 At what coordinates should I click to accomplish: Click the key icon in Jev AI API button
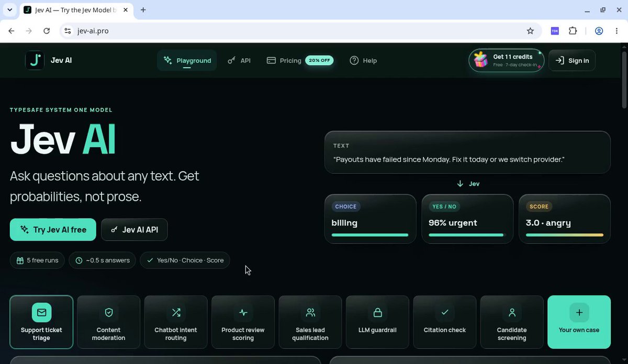tap(114, 230)
